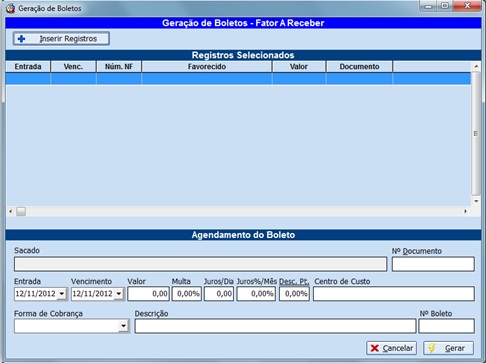Click the Entrada column header
Viewport: 486px width, 363px height.
click(28, 67)
